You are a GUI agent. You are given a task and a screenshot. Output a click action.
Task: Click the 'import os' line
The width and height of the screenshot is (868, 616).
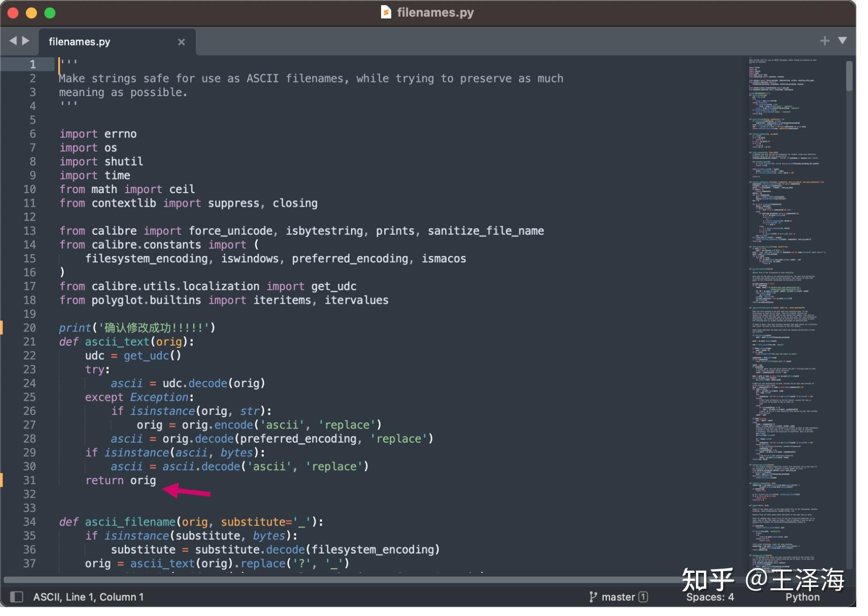[x=88, y=148]
